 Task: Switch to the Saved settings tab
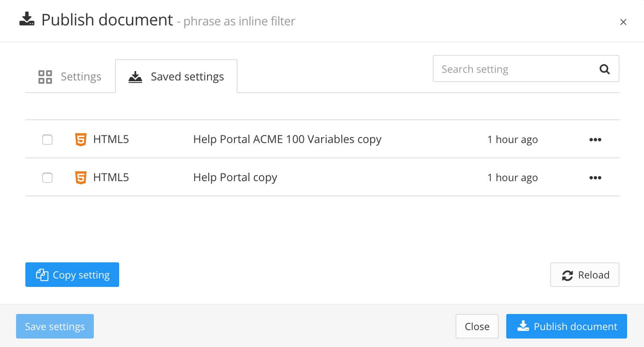(176, 77)
